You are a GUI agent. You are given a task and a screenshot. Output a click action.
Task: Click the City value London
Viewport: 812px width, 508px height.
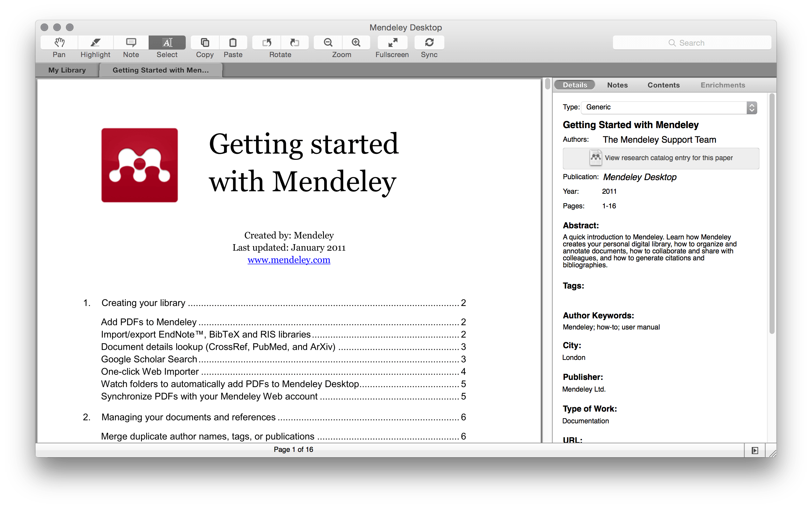tap(574, 357)
